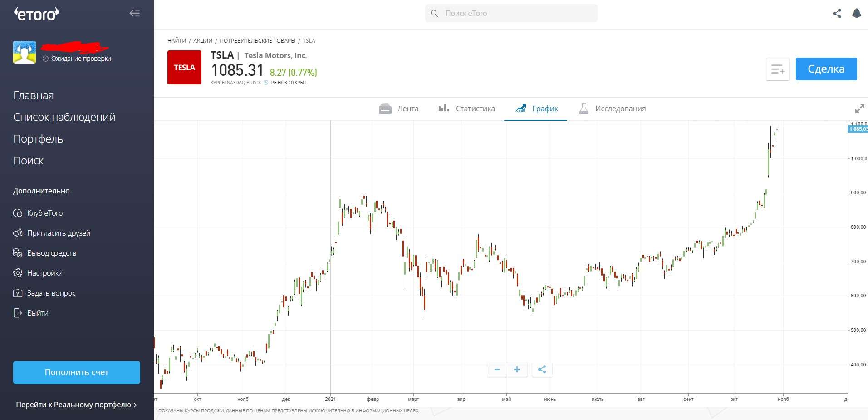The width and height of the screenshot is (868, 420).
Task: Click the Tesla Motors, Inc. name
Action: click(275, 55)
